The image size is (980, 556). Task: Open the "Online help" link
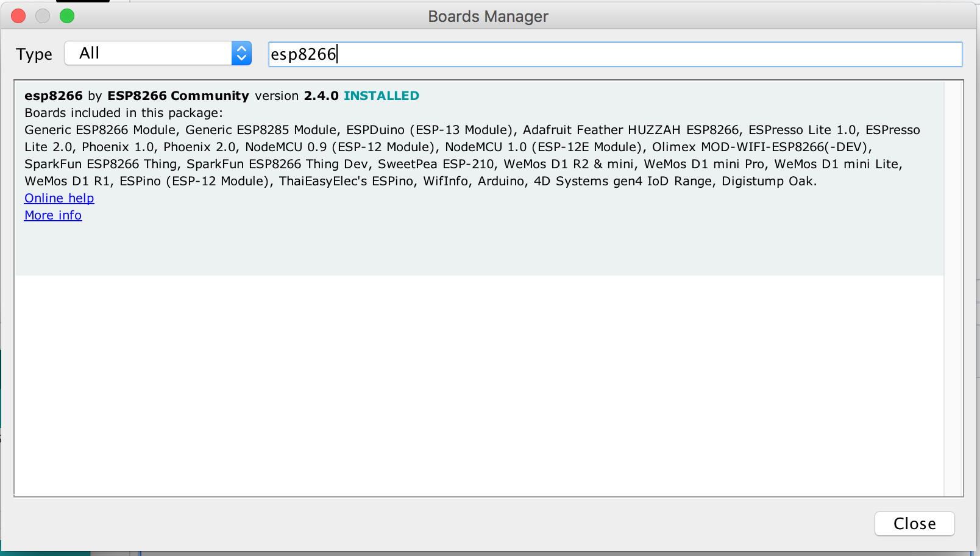(59, 198)
